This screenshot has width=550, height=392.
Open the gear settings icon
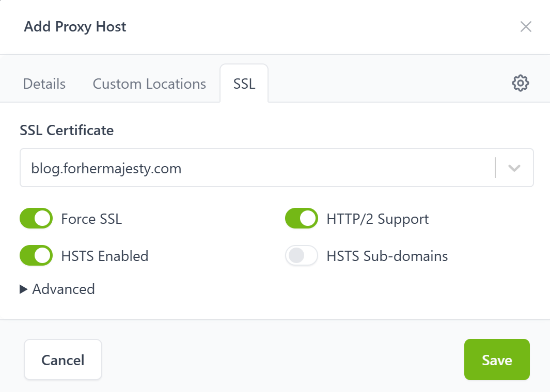(520, 83)
